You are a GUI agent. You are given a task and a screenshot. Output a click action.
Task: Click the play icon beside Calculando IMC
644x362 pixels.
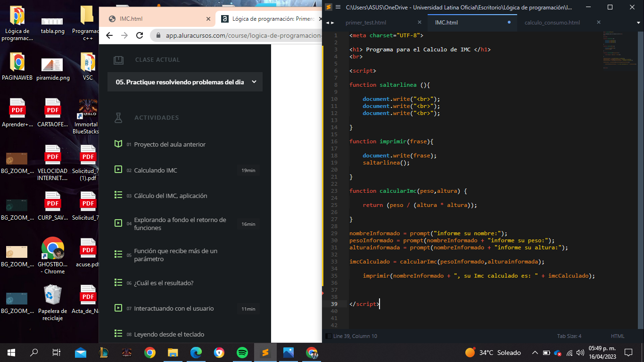[118, 169]
